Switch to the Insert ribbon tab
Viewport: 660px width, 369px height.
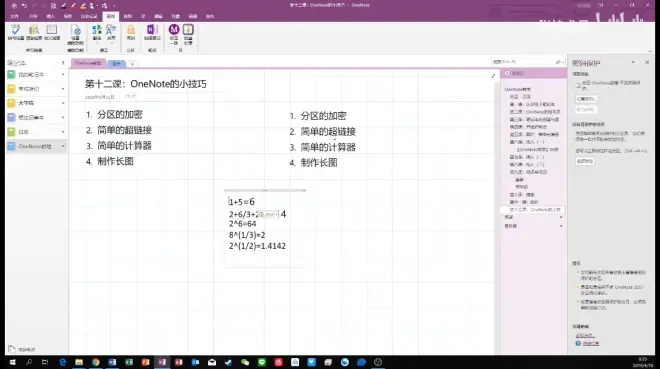[51, 16]
